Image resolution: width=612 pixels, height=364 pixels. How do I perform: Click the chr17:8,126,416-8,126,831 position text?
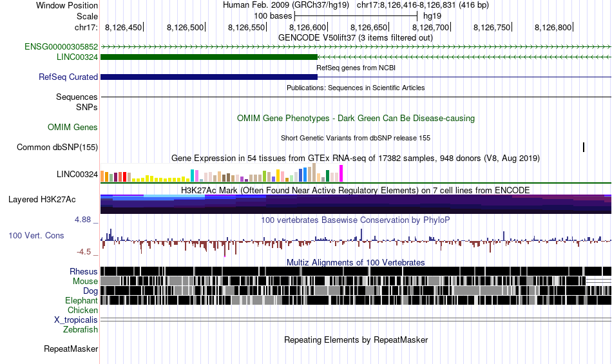point(423,5)
